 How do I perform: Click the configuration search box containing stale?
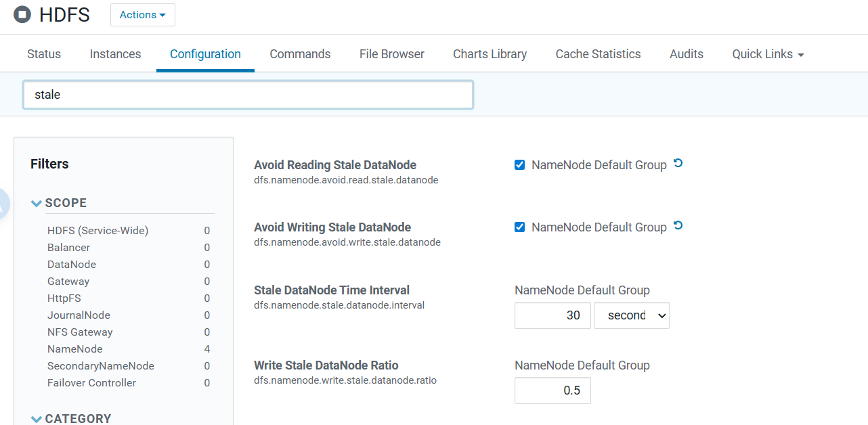(248, 95)
